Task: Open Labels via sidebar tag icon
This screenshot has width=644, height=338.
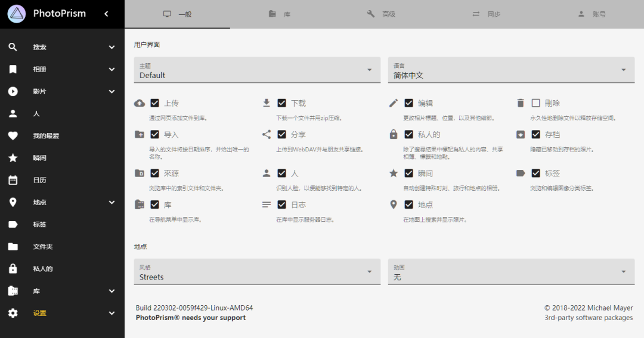Action: tap(13, 225)
